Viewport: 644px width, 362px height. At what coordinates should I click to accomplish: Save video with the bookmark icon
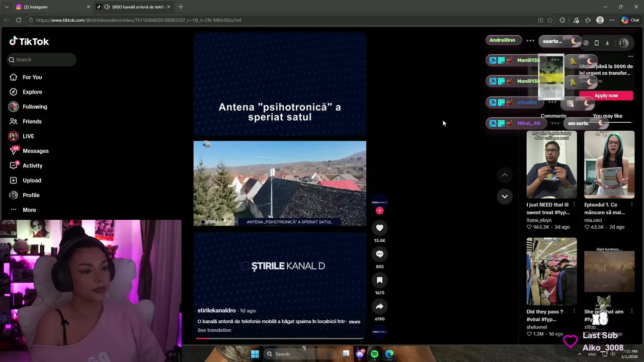[379, 280]
